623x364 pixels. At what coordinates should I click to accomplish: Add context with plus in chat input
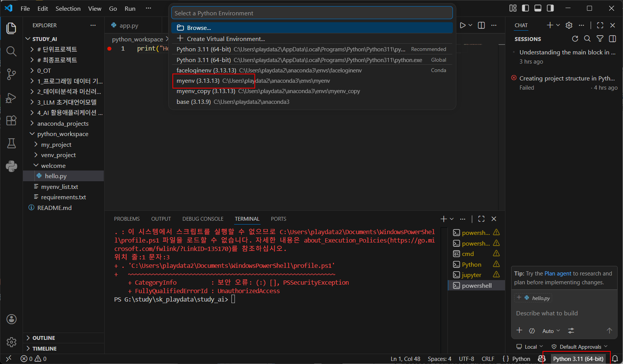pos(520,330)
